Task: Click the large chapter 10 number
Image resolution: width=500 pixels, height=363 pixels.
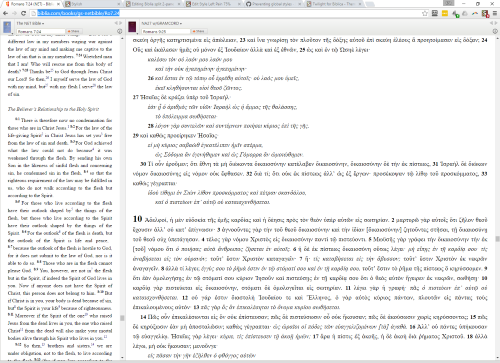Action: 137,219
